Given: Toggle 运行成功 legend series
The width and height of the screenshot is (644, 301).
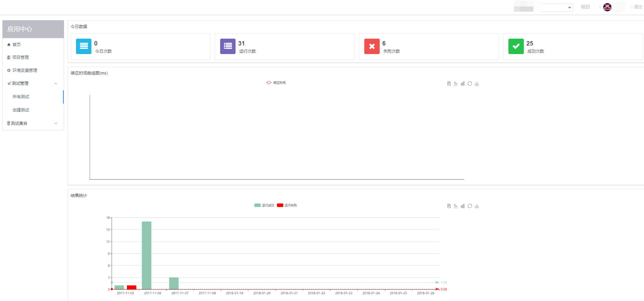Looking at the screenshot, I should point(264,205).
